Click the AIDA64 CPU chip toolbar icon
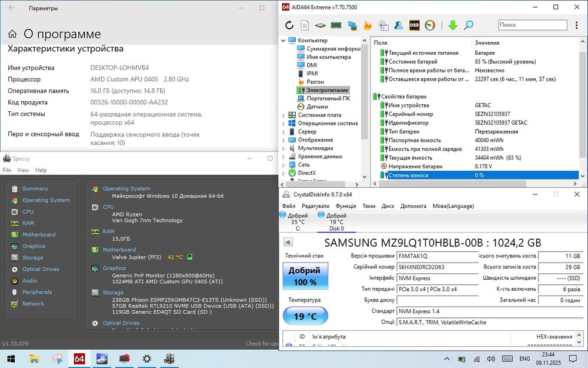Viewport: 588px width, 368px height. pyautogui.click(x=320, y=25)
